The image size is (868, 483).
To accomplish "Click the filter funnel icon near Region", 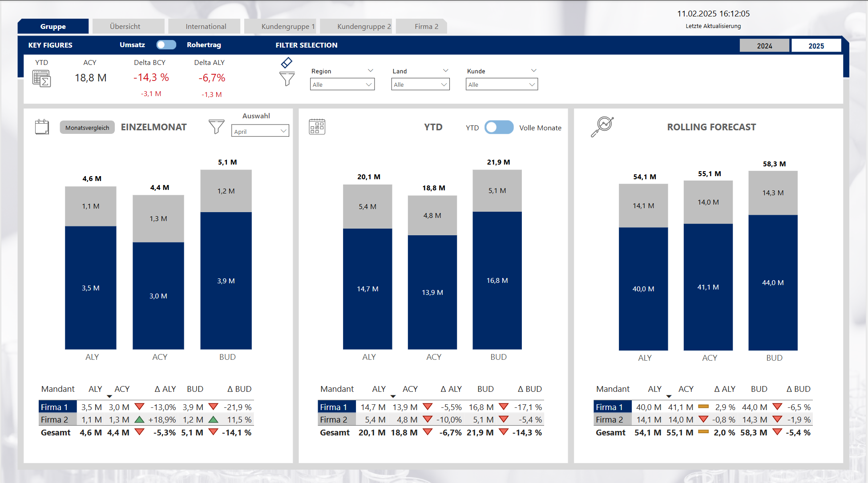I will coord(287,79).
